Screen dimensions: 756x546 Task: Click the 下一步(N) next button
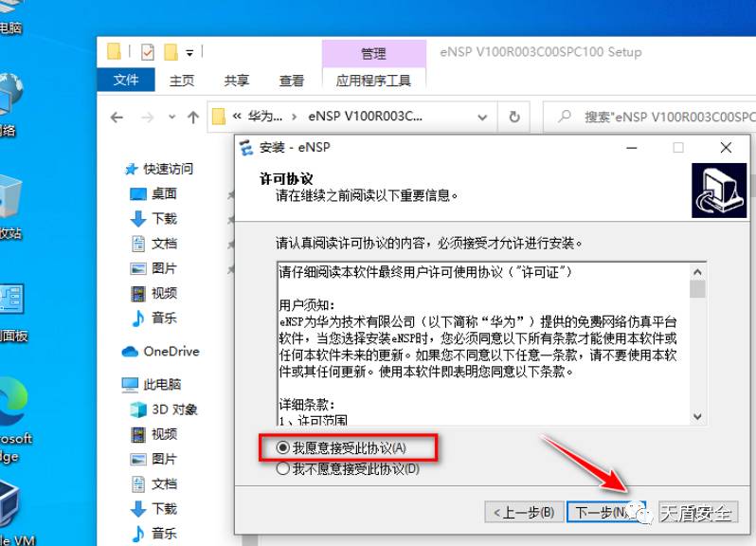(x=605, y=512)
